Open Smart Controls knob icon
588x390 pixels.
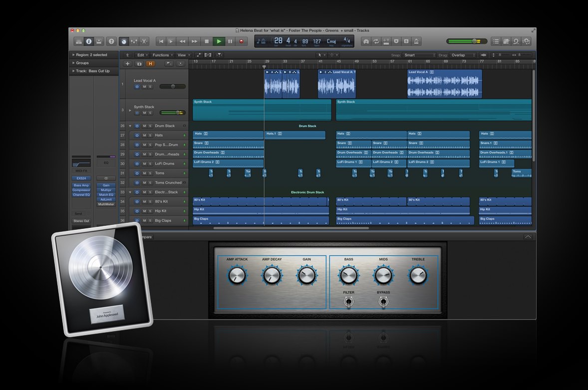pos(124,41)
